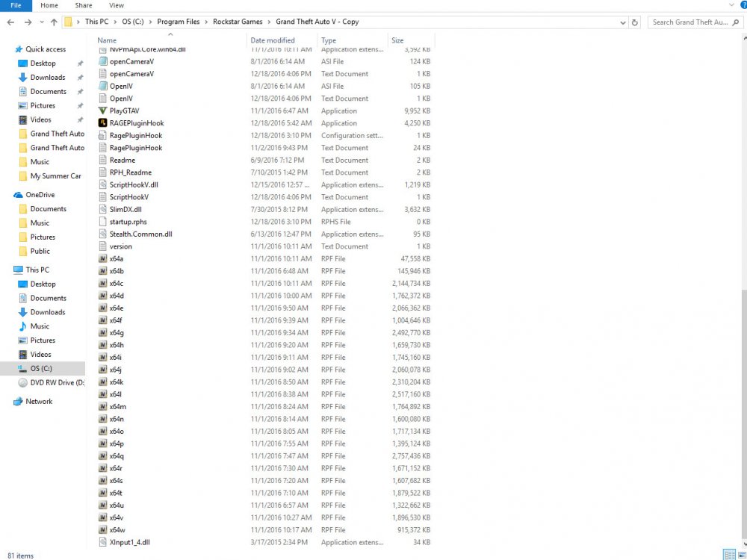The image size is (747, 560).
Task: Click the search box for this folder
Action: (x=695, y=22)
